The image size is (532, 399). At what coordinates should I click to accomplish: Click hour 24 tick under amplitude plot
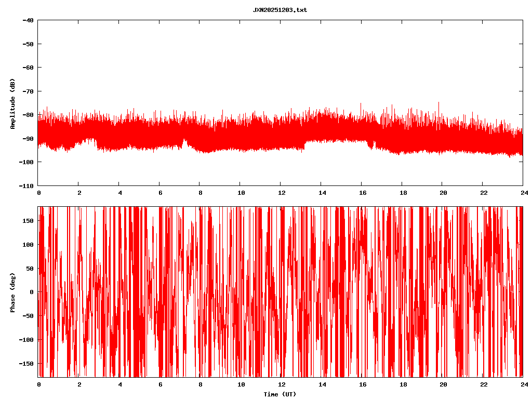point(523,193)
